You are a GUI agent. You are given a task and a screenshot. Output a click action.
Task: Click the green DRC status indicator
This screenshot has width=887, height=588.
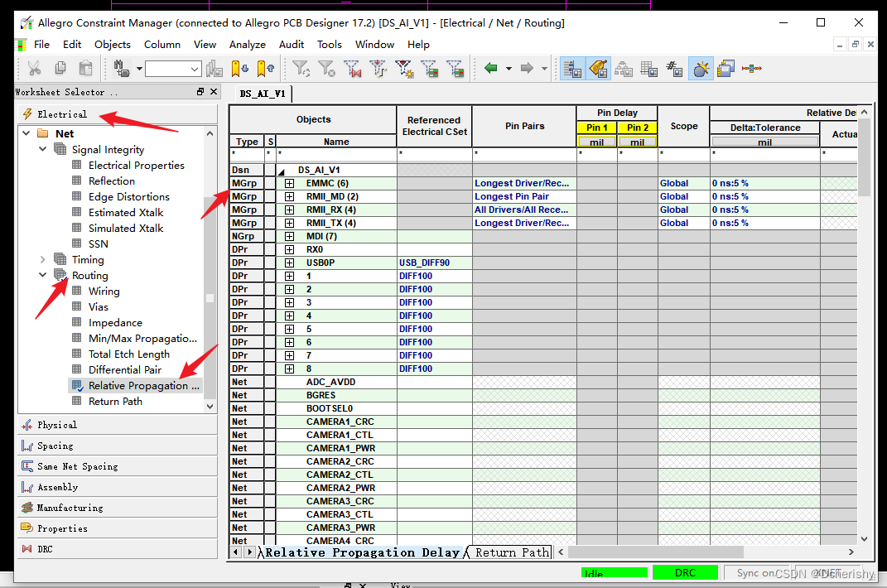tap(685, 573)
